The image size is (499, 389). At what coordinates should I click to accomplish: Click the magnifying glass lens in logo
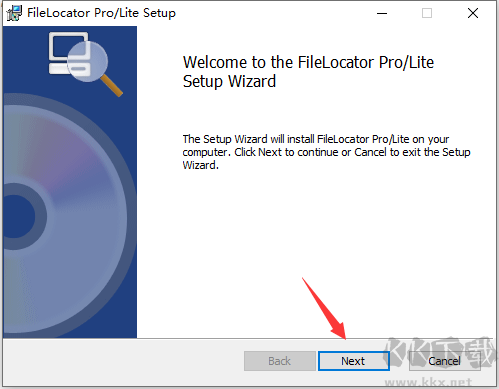[88, 61]
